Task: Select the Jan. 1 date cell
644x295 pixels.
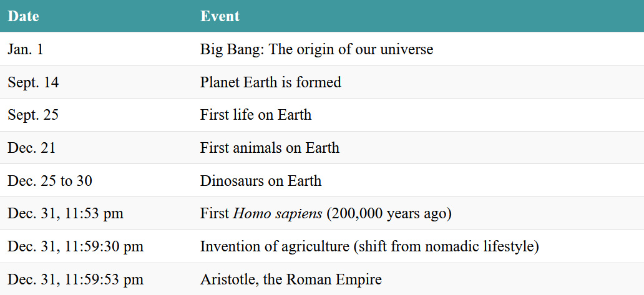Action: click(26, 49)
